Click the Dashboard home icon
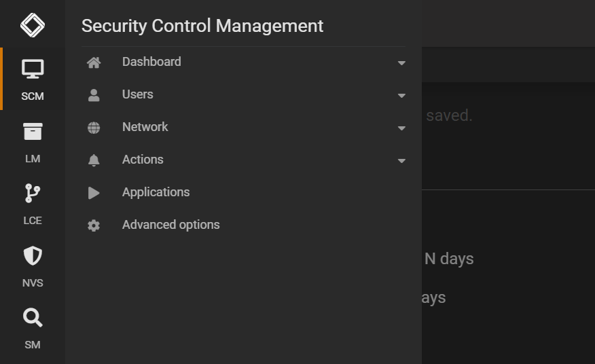Image resolution: width=595 pixels, height=364 pixels. click(94, 62)
